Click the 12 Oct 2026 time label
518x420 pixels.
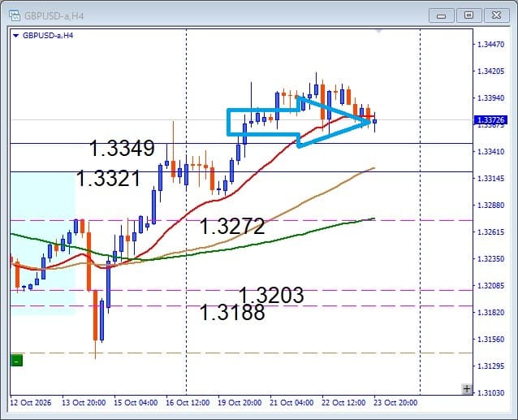(x=31, y=403)
